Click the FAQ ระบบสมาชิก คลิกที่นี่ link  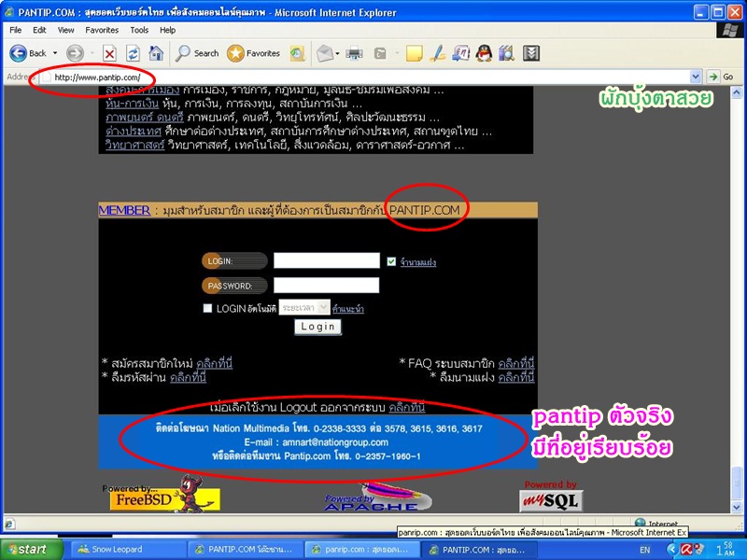click(516, 363)
